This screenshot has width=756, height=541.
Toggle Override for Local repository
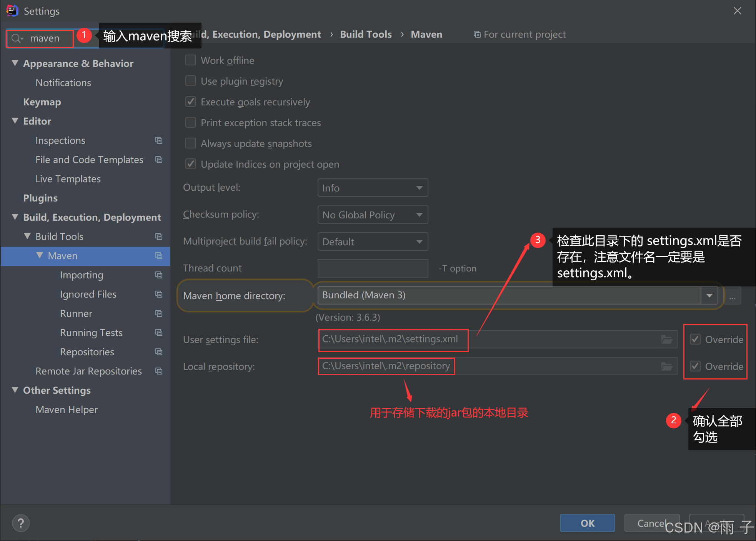coord(695,366)
